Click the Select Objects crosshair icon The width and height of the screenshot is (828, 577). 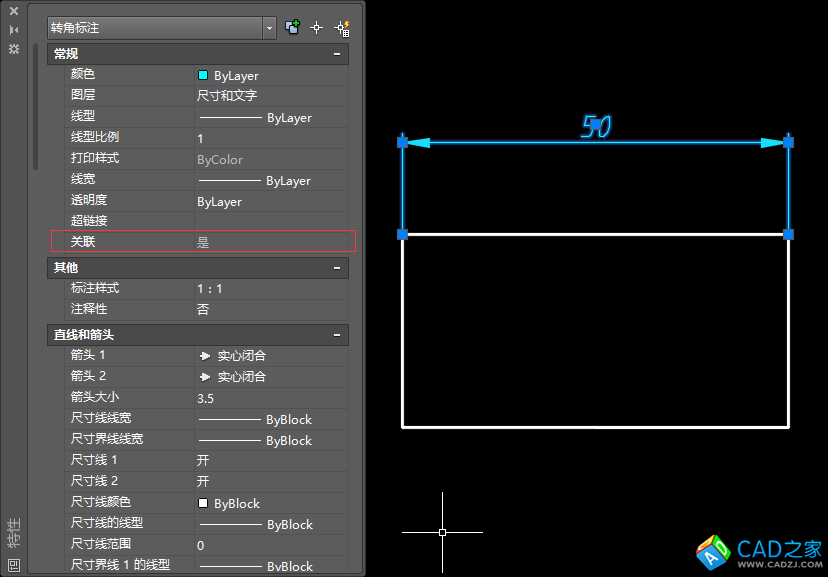point(317,28)
